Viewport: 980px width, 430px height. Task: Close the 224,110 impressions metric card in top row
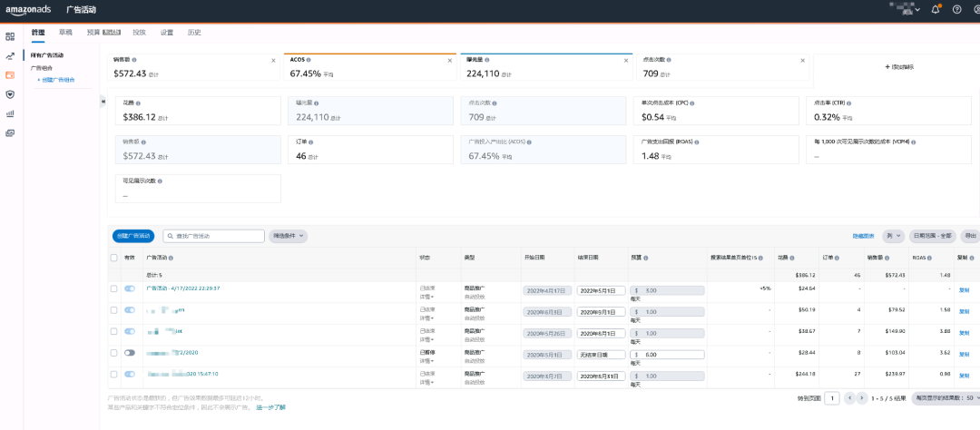pyautogui.click(x=626, y=61)
